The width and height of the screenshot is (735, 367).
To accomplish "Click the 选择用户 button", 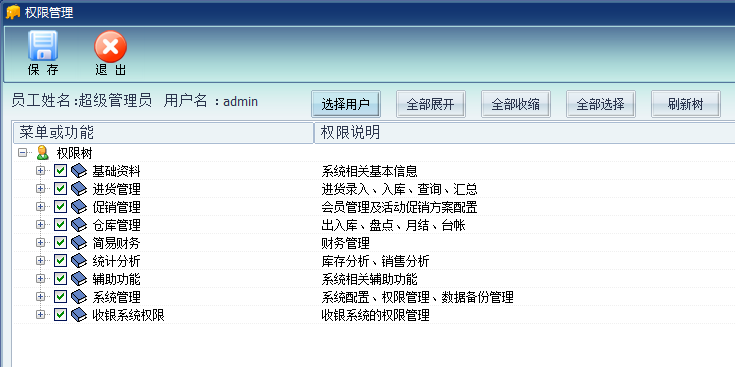I will click(346, 104).
